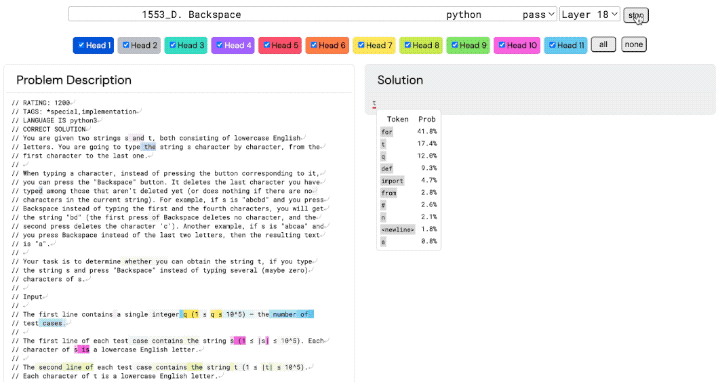Image resolution: width=720 pixels, height=382 pixels.
Task: Disable the purple Head 4 checkbox
Action: pos(219,45)
